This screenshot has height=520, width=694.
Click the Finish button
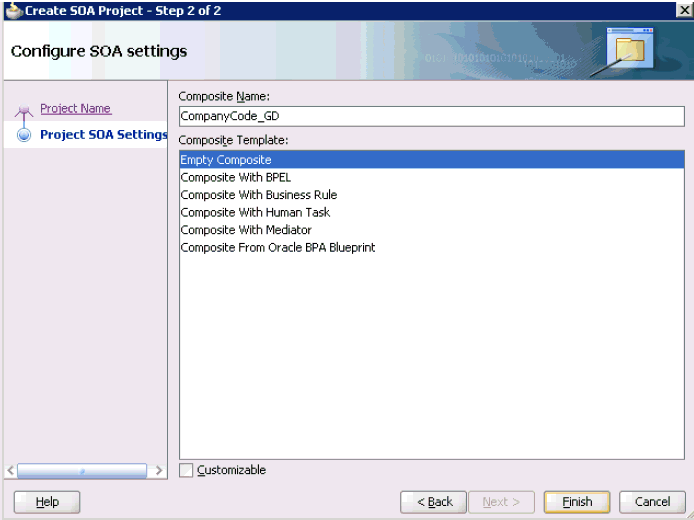pyautogui.click(x=577, y=502)
